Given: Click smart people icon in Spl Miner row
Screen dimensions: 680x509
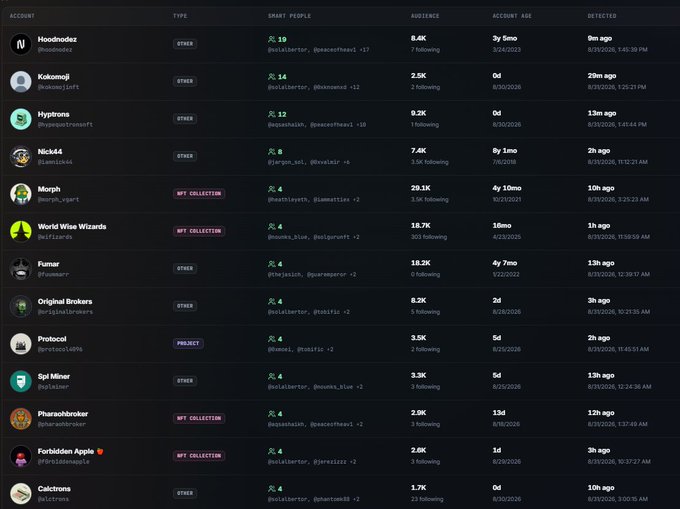Looking at the screenshot, I should (272, 376).
